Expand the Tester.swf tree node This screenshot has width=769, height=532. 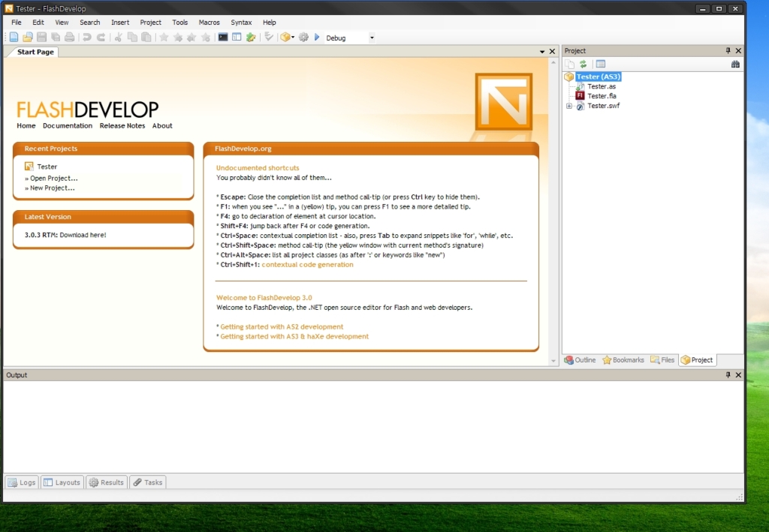[x=569, y=106]
